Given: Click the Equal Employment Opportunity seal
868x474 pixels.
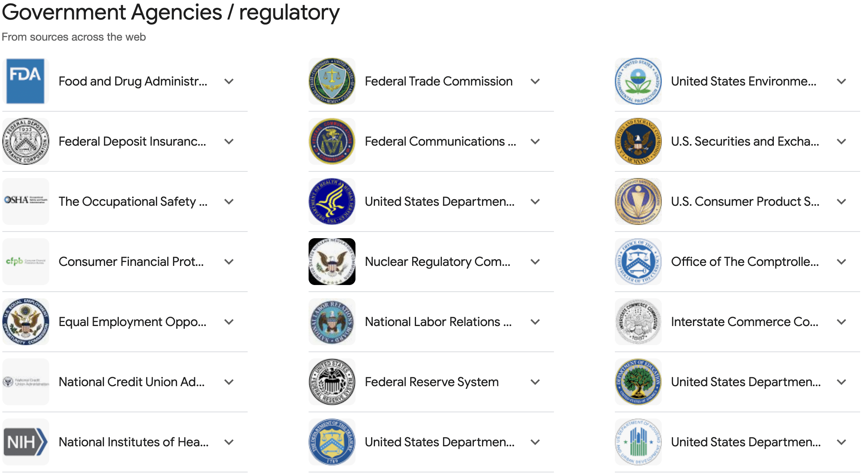Looking at the screenshot, I should click(26, 322).
